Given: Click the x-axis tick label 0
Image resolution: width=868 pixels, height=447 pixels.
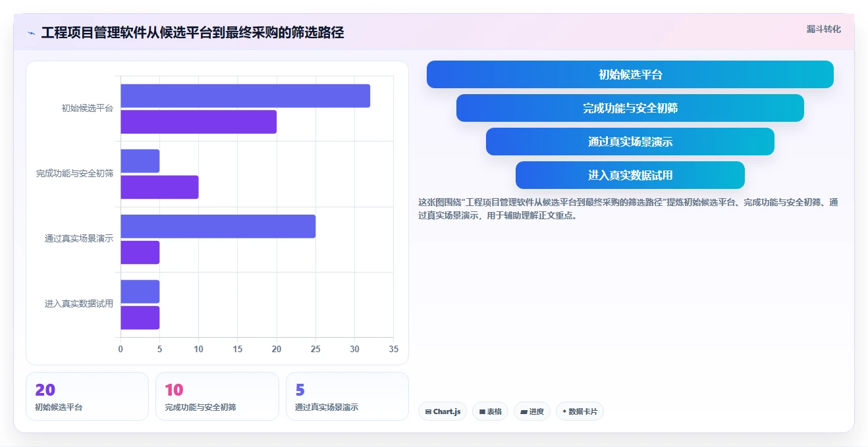Looking at the screenshot, I should [x=121, y=349].
